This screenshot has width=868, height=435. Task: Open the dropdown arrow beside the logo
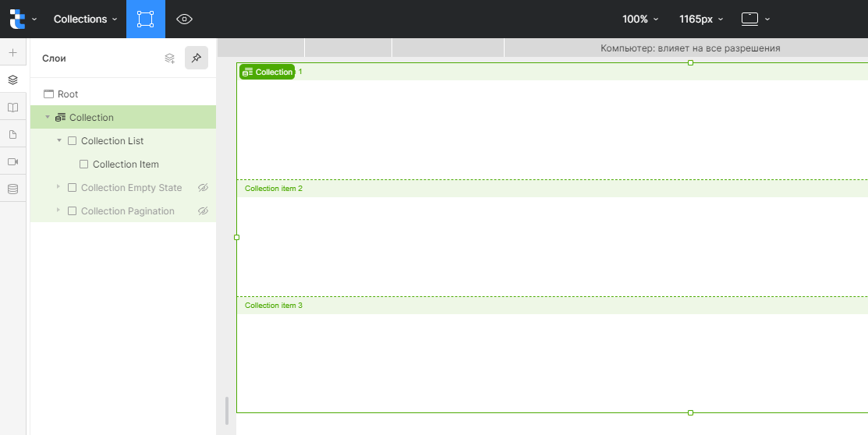(x=34, y=19)
